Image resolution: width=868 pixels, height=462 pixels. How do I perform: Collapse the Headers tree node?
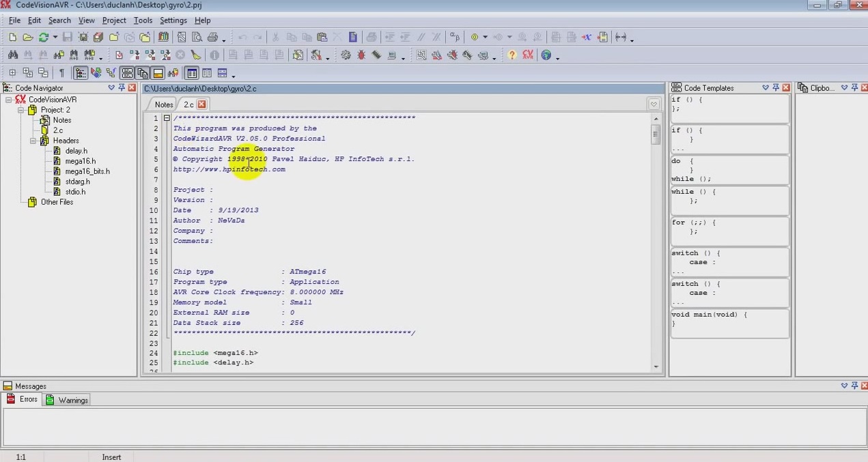pyautogui.click(x=33, y=141)
